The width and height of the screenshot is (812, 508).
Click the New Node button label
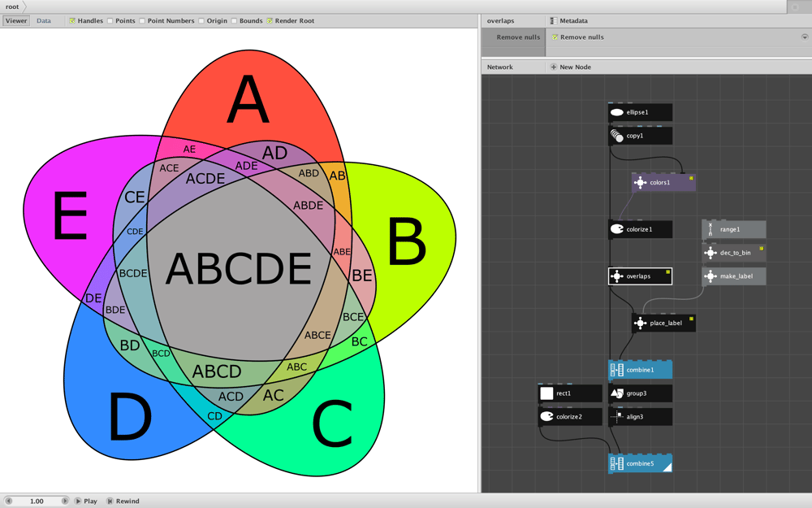pos(576,67)
